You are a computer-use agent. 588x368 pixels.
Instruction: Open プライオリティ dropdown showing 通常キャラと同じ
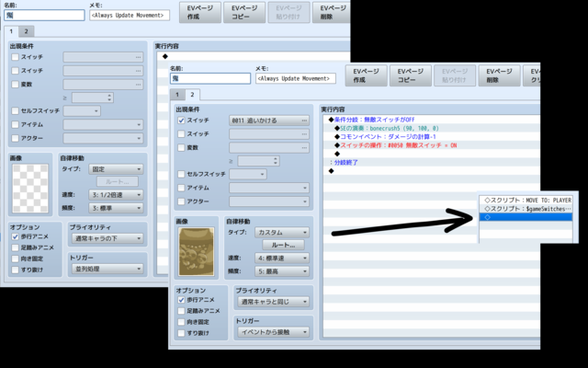pyautogui.click(x=274, y=302)
